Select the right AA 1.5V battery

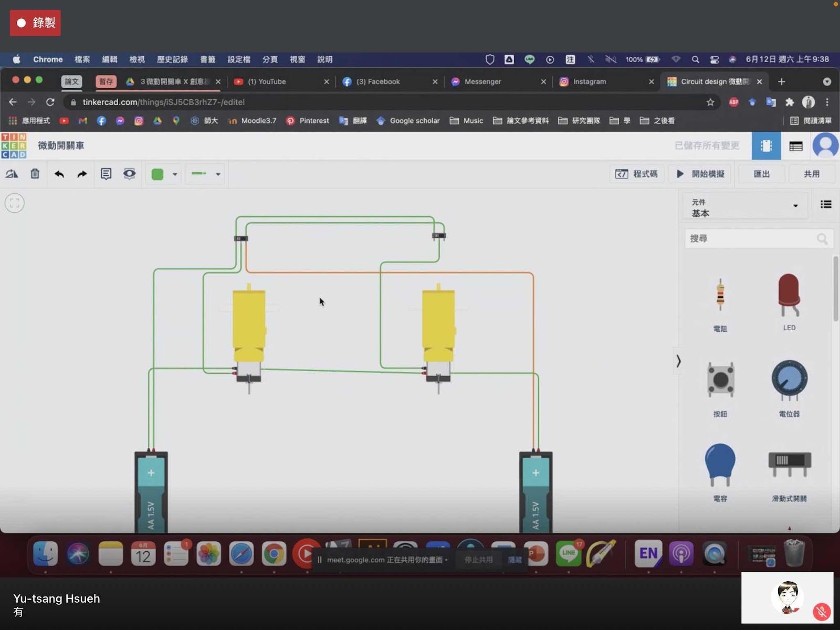[535, 491]
